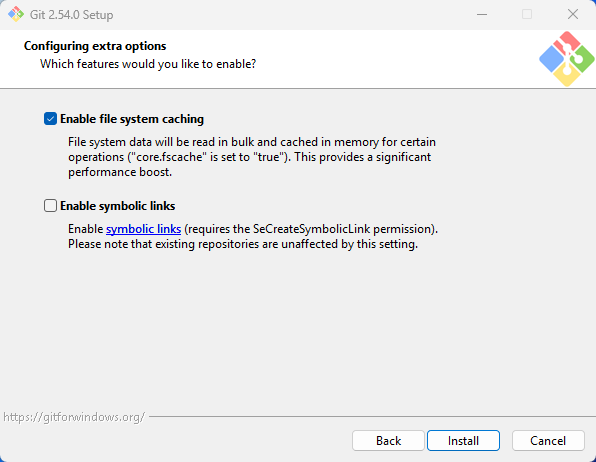
Task: Click the greyed-out maximize button
Action: click(x=527, y=14)
